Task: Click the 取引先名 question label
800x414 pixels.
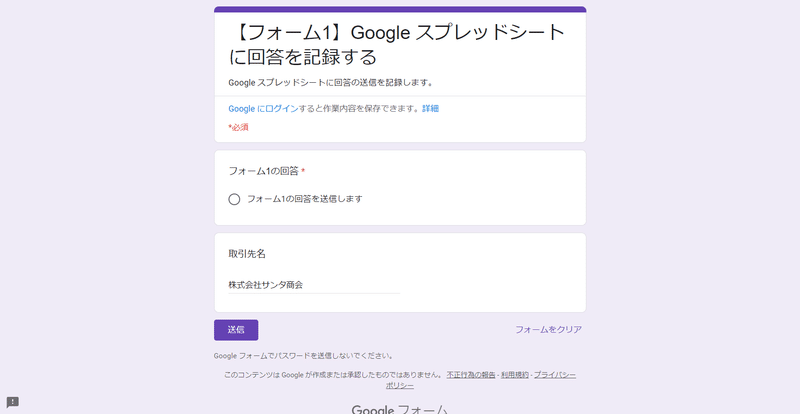Action: click(x=247, y=254)
